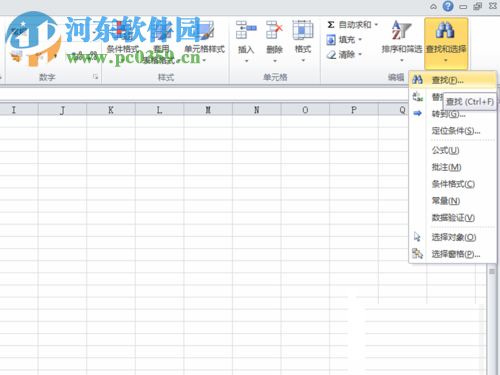Viewport: 500px width, 375px height.
Task: Choose 批注(M) from the menu
Action: (452, 167)
